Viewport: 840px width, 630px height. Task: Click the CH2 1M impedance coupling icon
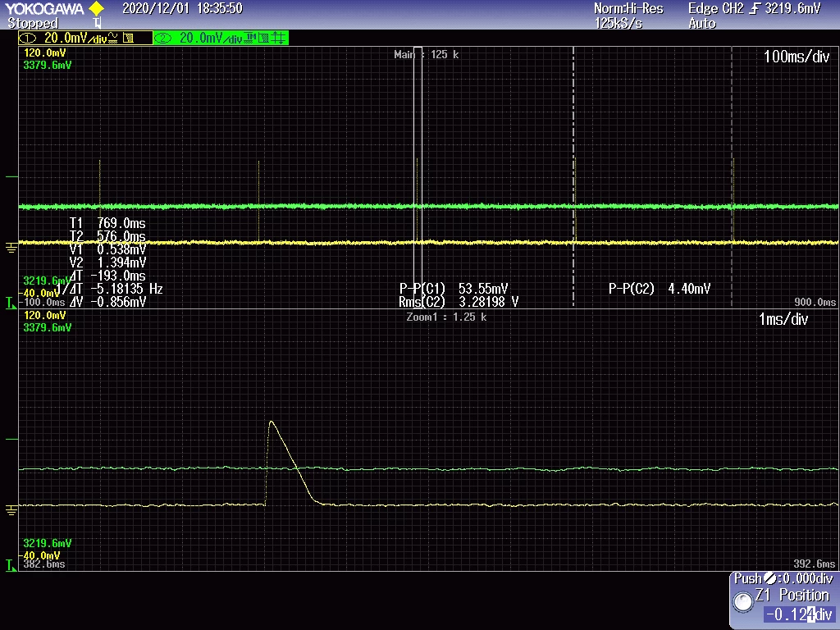[x=250, y=38]
